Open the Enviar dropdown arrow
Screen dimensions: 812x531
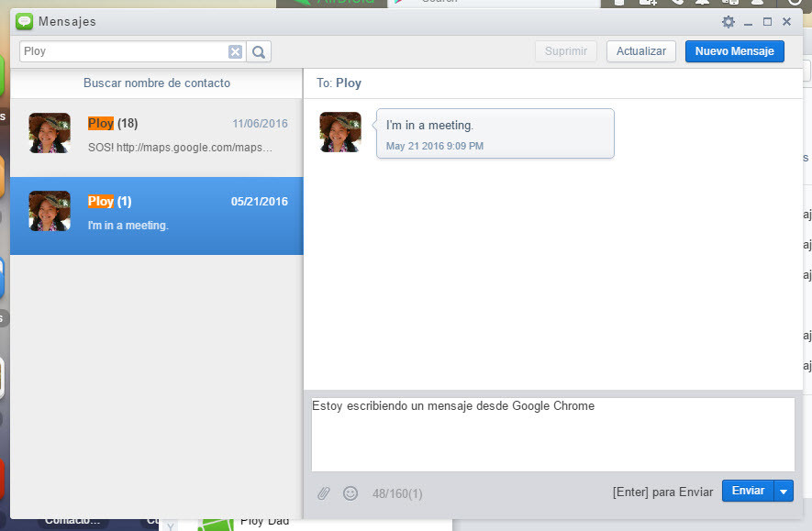[784, 491]
